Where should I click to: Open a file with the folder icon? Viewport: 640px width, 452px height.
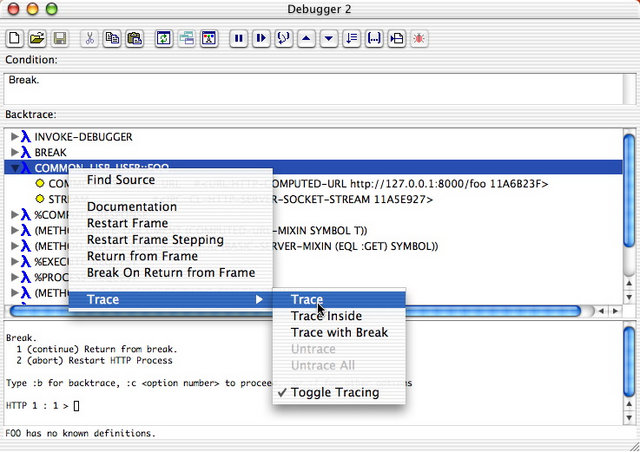(x=37, y=39)
